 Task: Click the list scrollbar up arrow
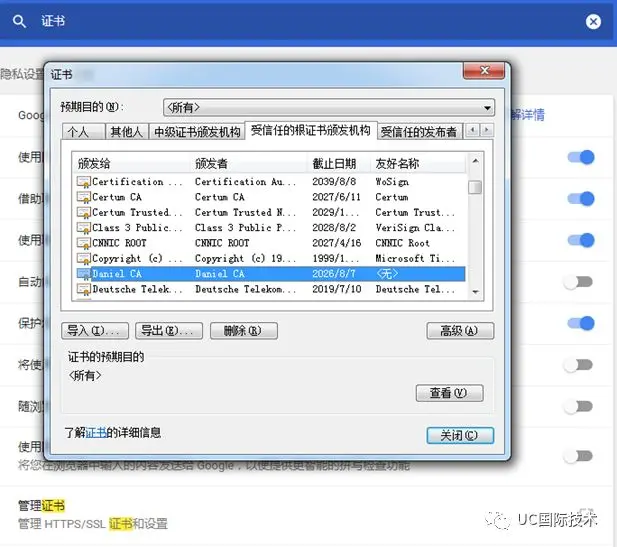tap(475, 161)
